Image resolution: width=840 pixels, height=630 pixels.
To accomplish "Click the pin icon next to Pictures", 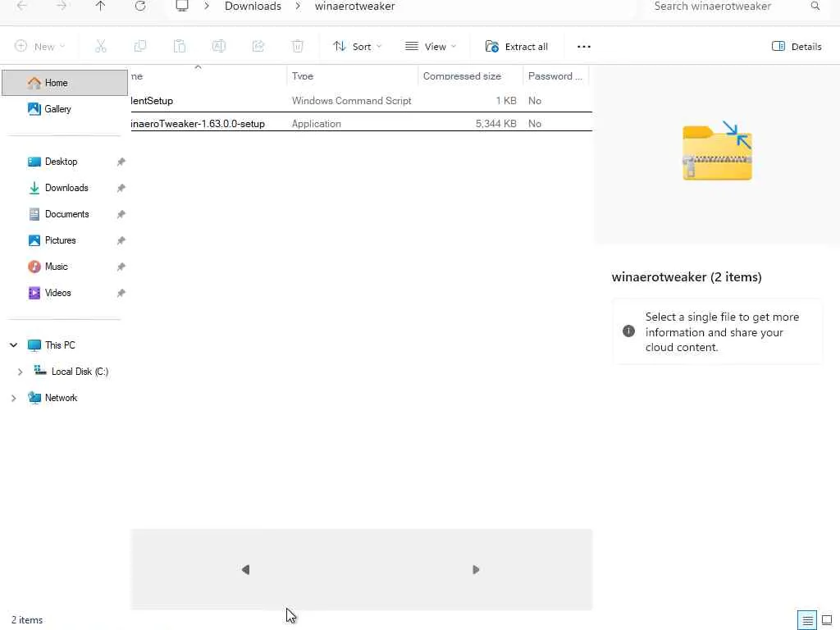I will [x=121, y=240].
